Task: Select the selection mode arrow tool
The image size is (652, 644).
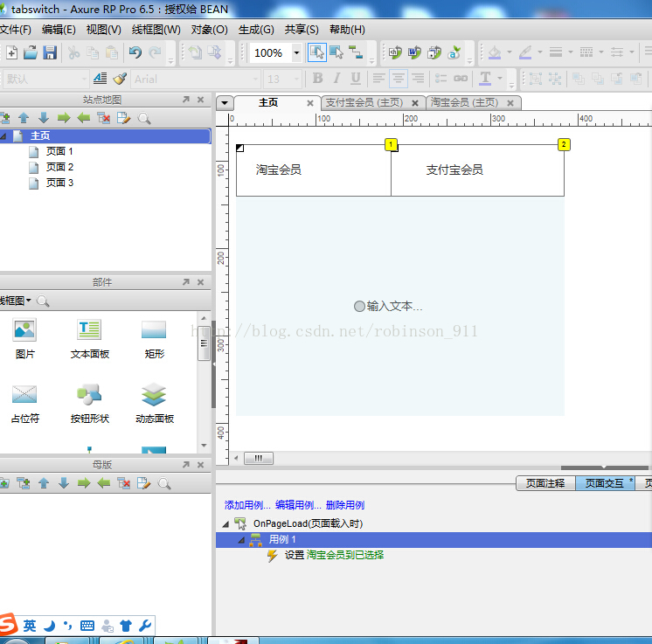Action: point(317,52)
